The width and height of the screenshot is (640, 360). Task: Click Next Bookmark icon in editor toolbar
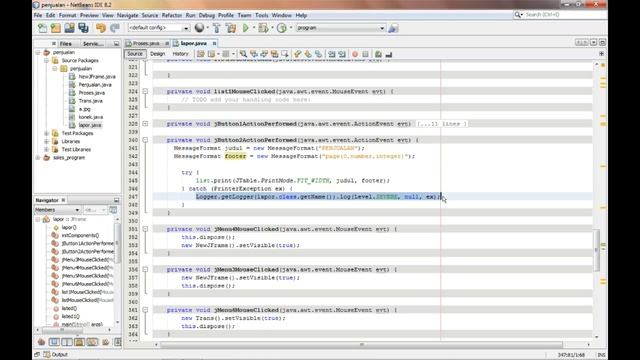tap(308, 54)
